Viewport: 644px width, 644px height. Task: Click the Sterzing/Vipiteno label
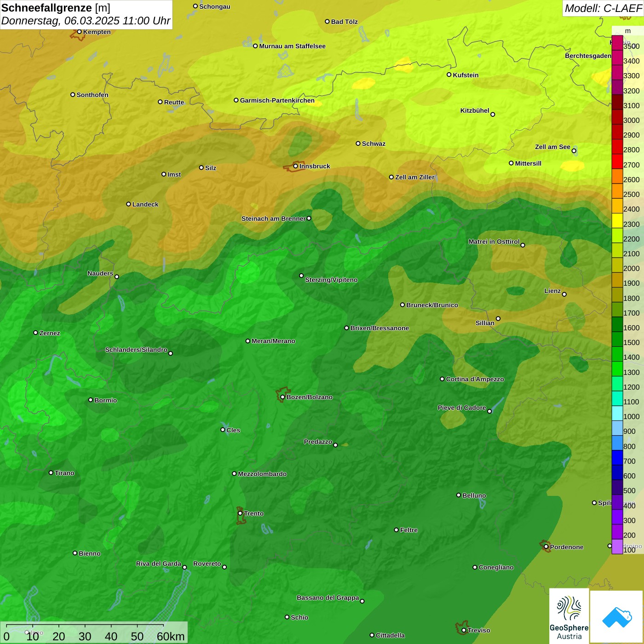click(331, 280)
